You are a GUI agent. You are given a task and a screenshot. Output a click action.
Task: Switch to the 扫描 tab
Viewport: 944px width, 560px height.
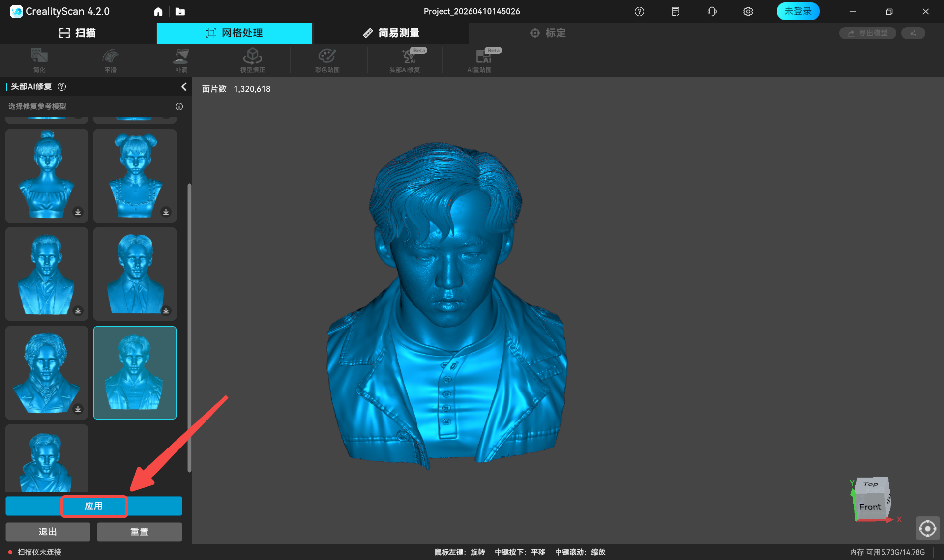pos(78,33)
